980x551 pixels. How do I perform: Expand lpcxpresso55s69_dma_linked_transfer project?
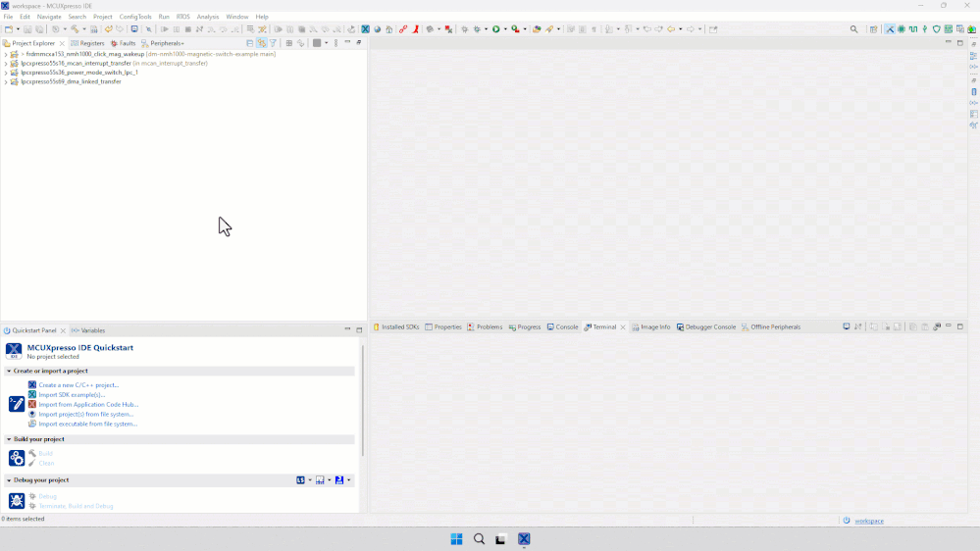click(x=6, y=81)
